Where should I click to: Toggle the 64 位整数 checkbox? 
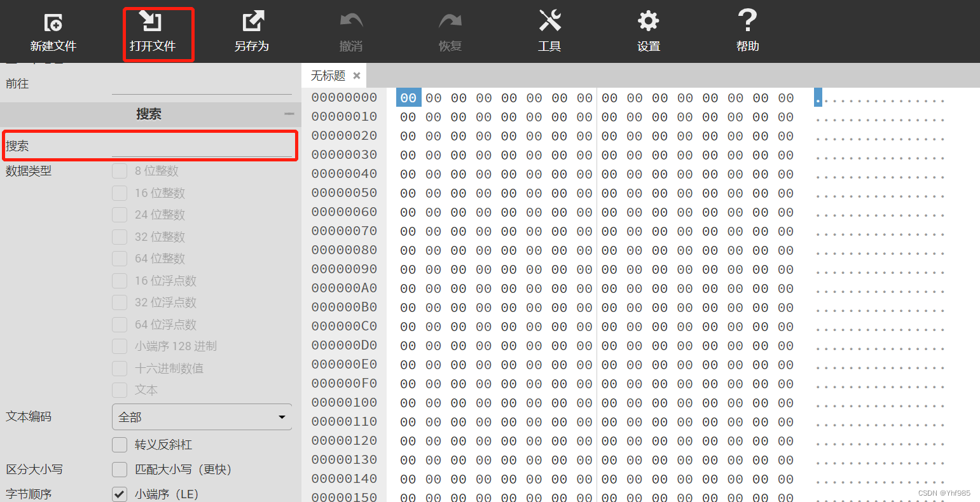point(120,259)
